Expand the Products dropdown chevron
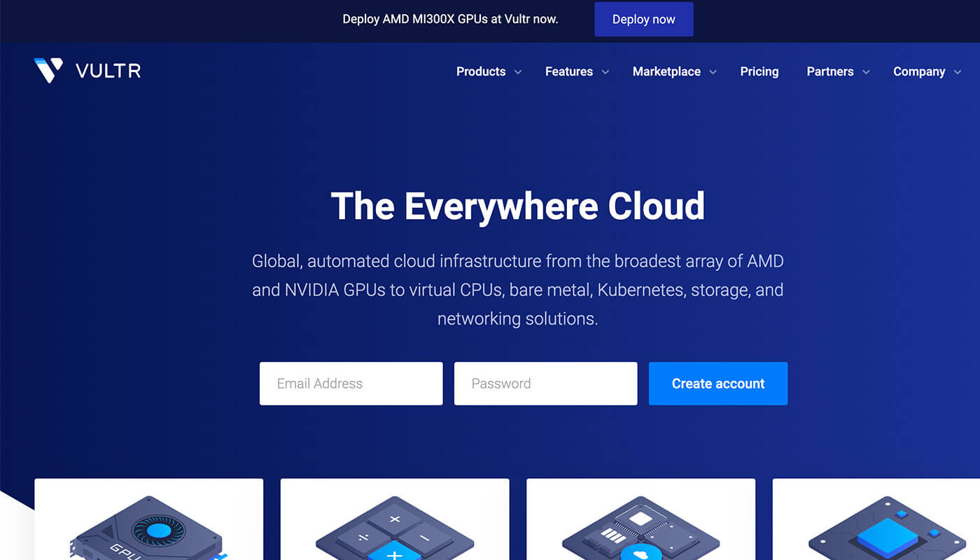Screen dimensions: 980x560 pyautogui.click(x=518, y=72)
